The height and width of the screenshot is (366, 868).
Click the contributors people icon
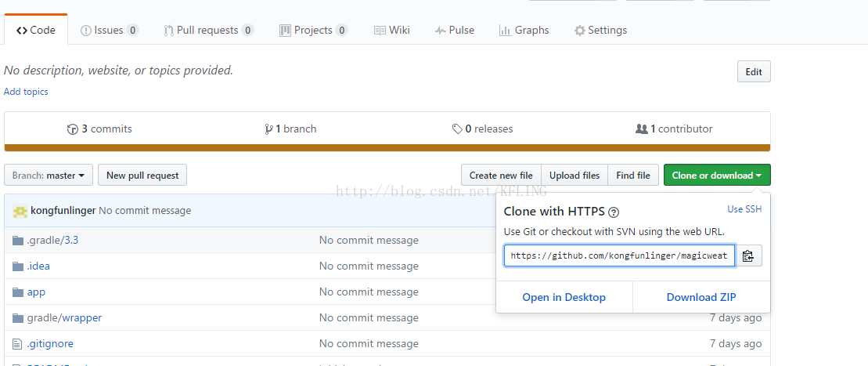642,129
